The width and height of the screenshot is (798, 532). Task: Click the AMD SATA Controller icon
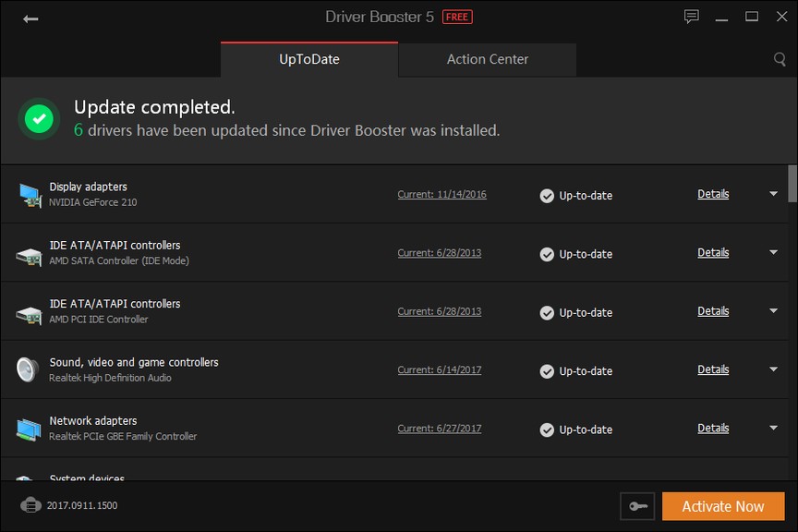tap(30, 254)
